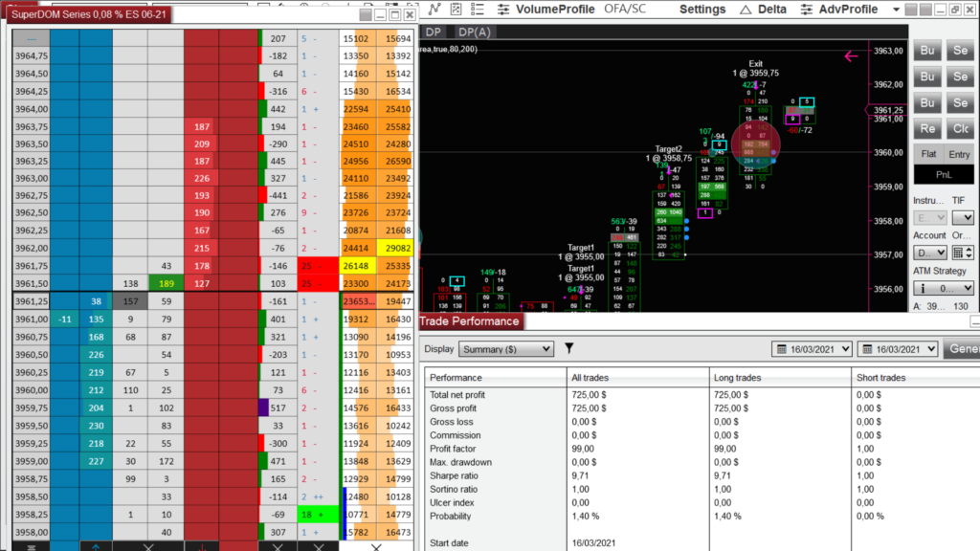Open the start date picker 16/03/2021
Screen dimensions: 980x551
812,349
